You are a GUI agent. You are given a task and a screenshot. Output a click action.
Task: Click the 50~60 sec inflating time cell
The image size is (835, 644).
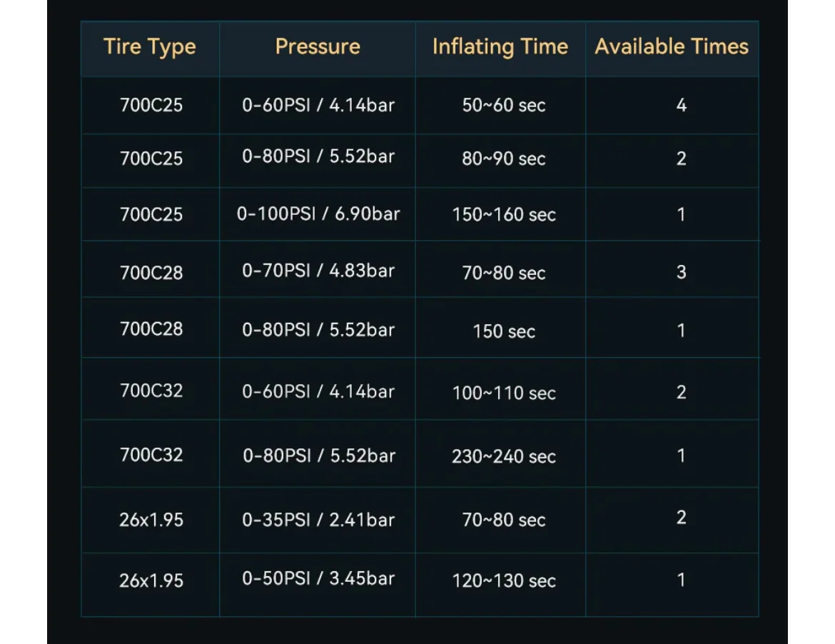coord(504,106)
